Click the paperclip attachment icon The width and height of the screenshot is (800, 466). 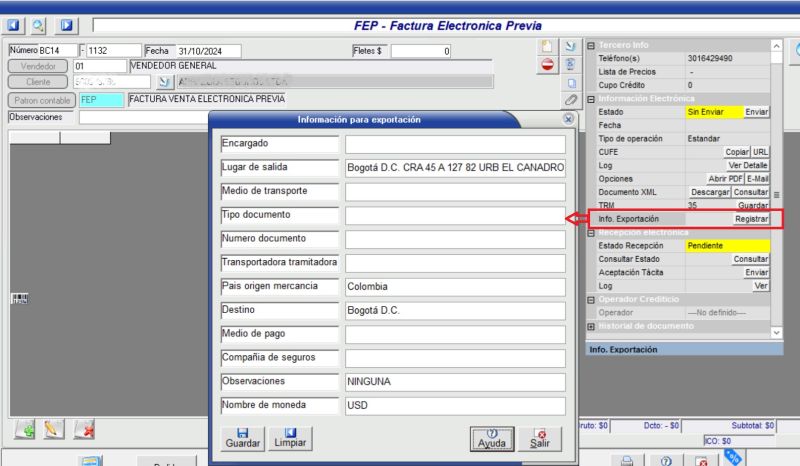[571, 100]
